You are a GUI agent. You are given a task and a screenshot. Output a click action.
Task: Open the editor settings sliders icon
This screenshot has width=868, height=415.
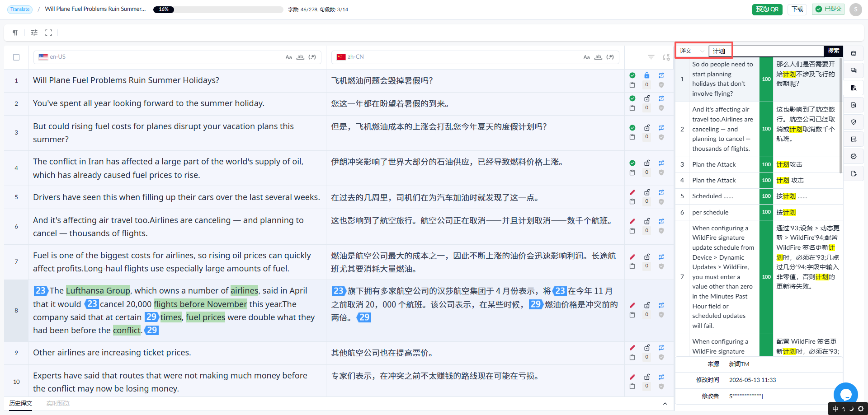coord(34,33)
